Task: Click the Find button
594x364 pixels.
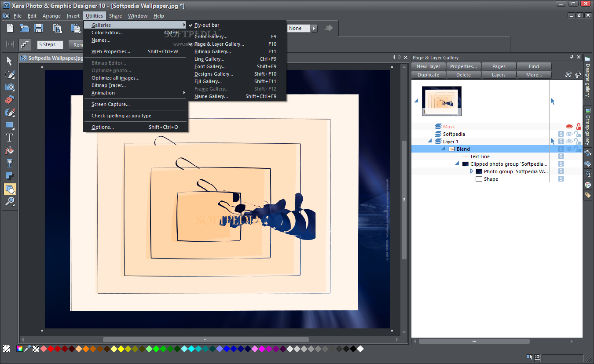Action: [534, 66]
